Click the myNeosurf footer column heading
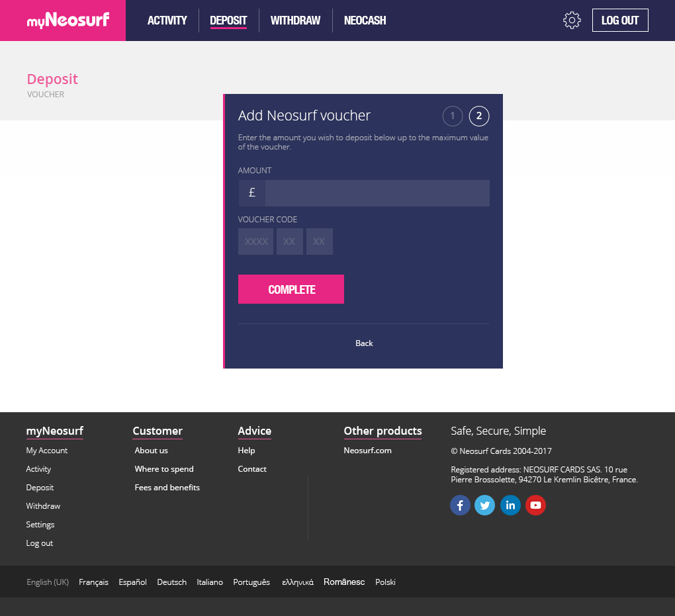 click(55, 431)
